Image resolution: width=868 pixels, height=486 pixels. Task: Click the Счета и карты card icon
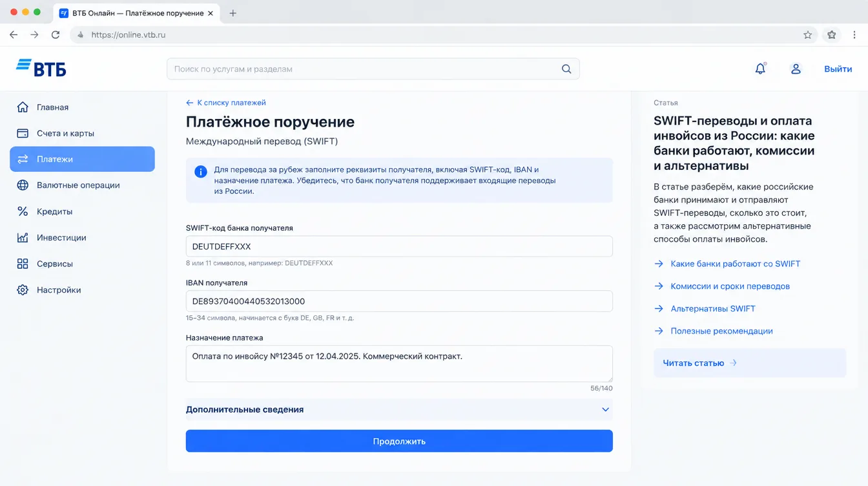[x=23, y=133]
